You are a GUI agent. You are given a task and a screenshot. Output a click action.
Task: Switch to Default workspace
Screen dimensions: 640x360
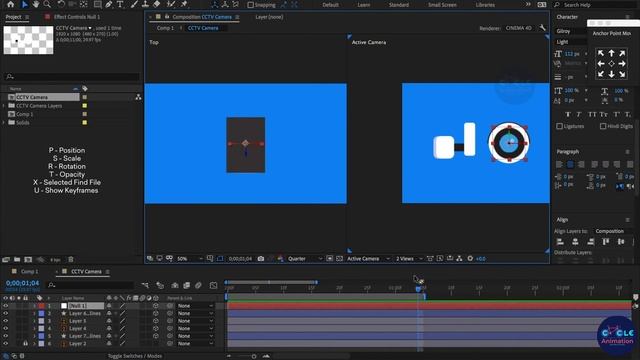click(x=330, y=5)
